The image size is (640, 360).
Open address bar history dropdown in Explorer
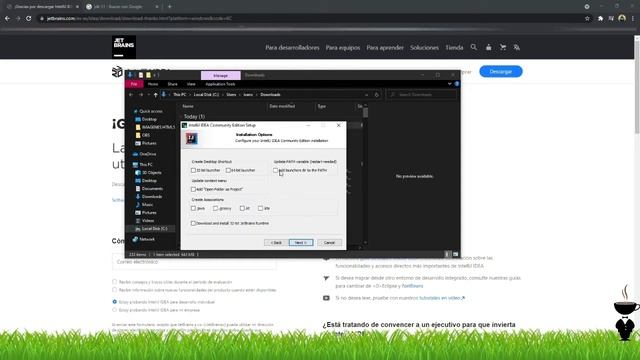pyautogui.click(x=367, y=95)
